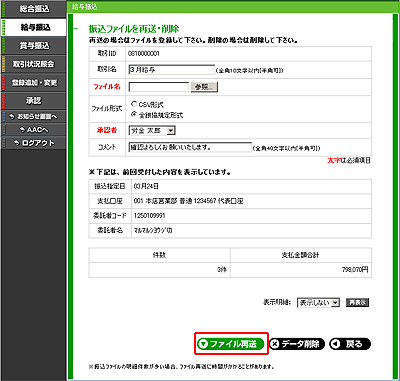400x381 pixels.
Task: Click the 参照 browse button
Action: click(204, 87)
